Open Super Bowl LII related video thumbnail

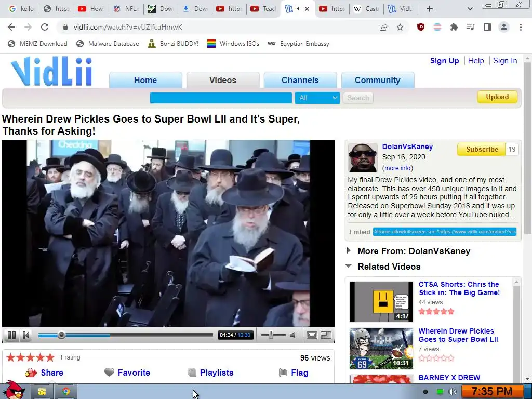coord(381,349)
